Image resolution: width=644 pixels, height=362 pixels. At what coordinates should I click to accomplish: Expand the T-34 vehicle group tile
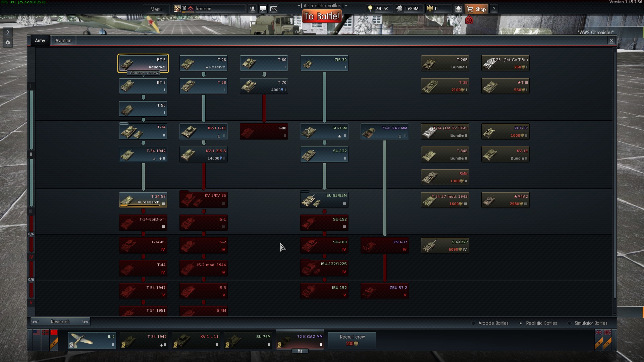click(x=143, y=132)
